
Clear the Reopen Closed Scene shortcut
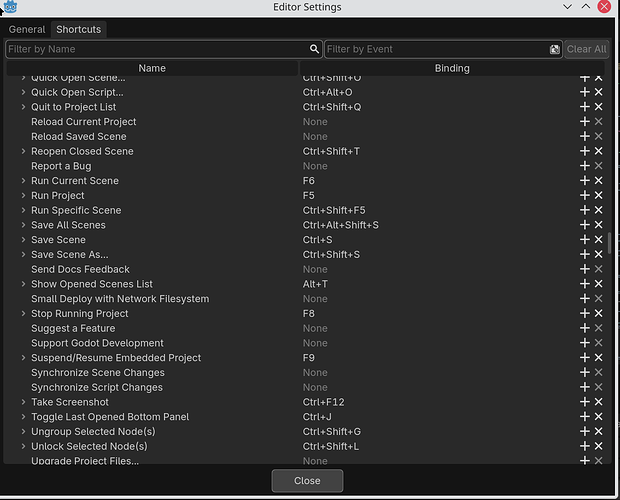(x=599, y=151)
